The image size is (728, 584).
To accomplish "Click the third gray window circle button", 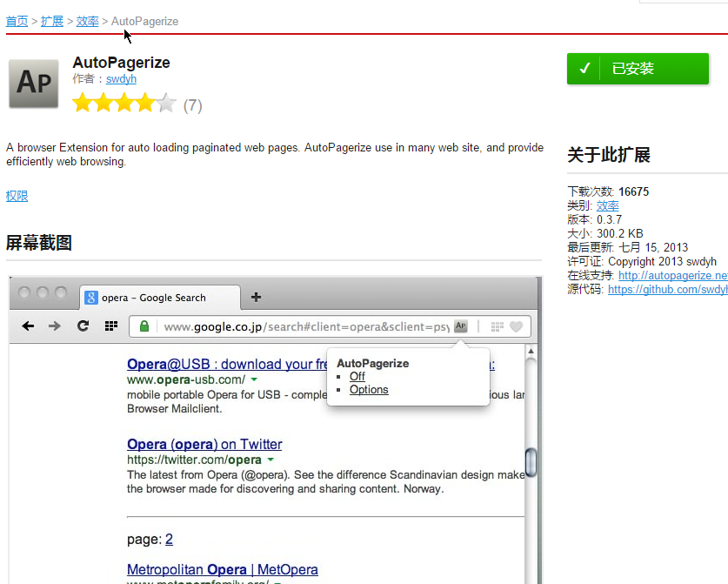I will click(x=61, y=292).
